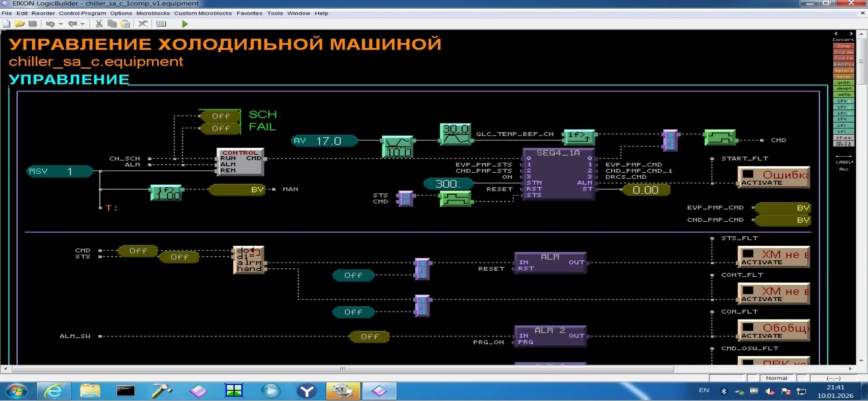Image resolution: width=868 pixels, height=401 pixels.
Task: Open the Control Program menu
Action: pos(82,13)
